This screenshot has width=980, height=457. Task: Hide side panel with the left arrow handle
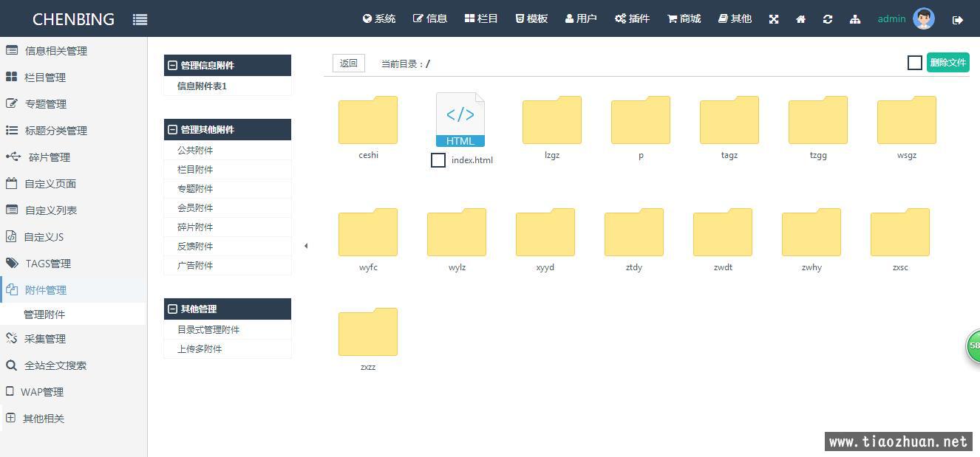(x=306, y=246)
